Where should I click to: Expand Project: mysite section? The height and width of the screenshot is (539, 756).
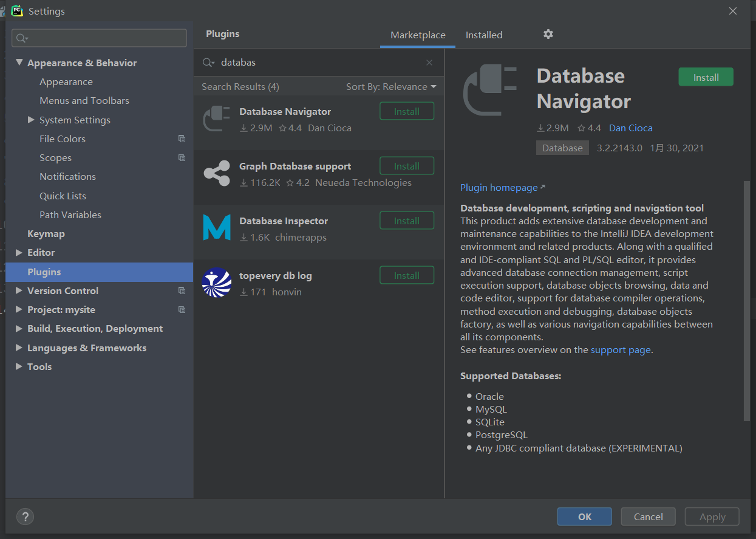19,309
